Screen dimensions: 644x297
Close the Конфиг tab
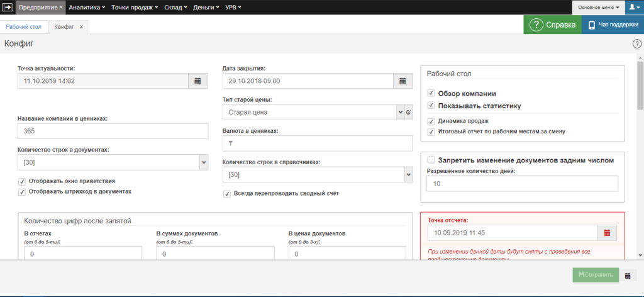click(x=81, y=26)
